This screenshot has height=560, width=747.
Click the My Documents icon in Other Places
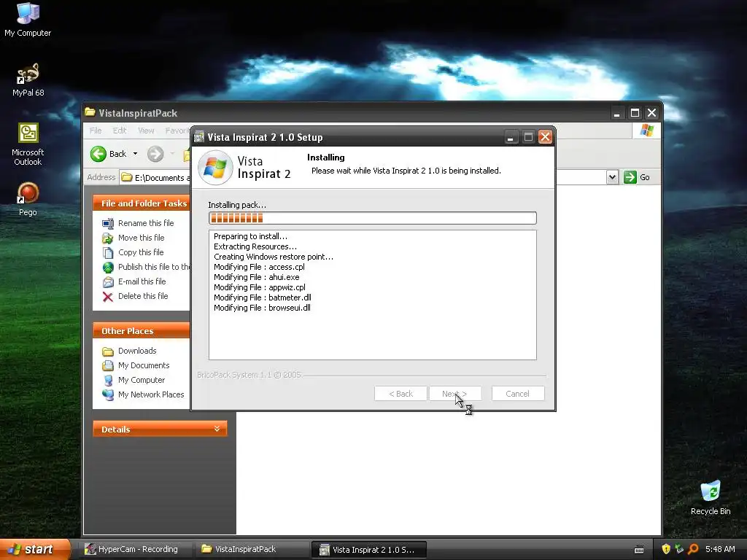[108, 366]
